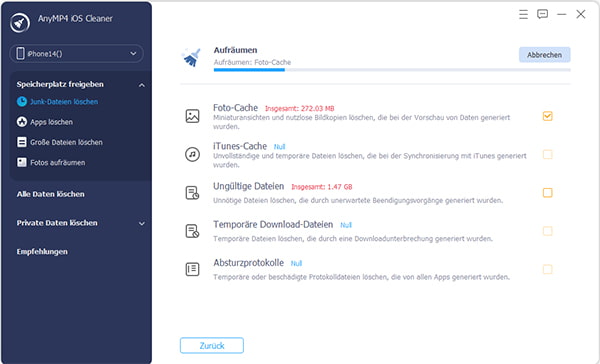600x364 pixels.
Task: Click the Ungültige Dateien title text
Action: pyautogui.click(x=249, y=186)
